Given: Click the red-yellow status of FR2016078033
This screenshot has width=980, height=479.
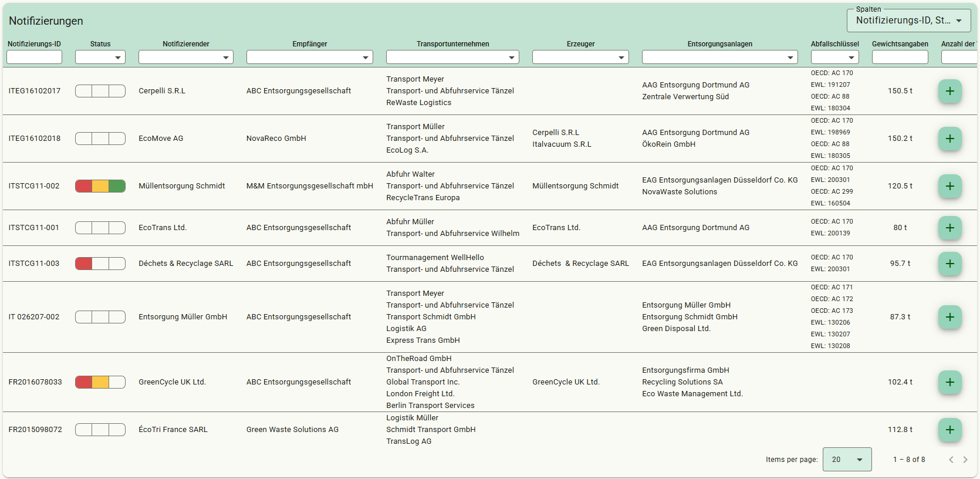Looking at the screenshot, I should click(x=100, y=382).
